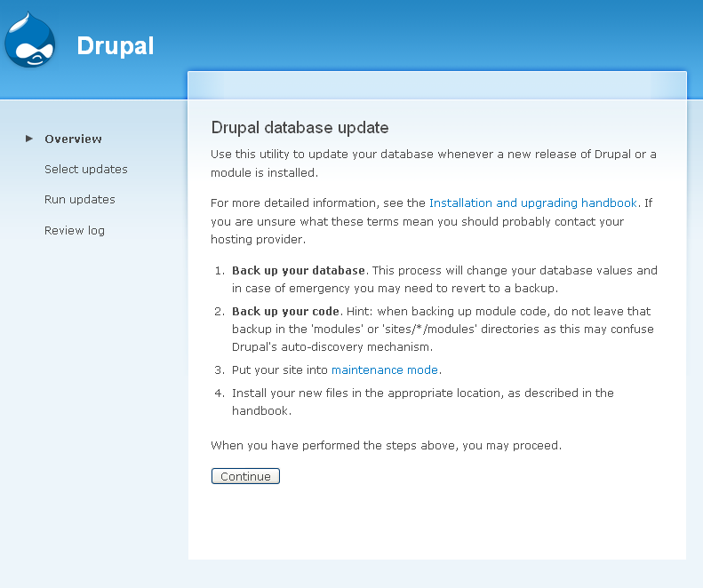Click the 'Install your new files' list item
This screenshot has height=588, width=703.
(423, 401)
